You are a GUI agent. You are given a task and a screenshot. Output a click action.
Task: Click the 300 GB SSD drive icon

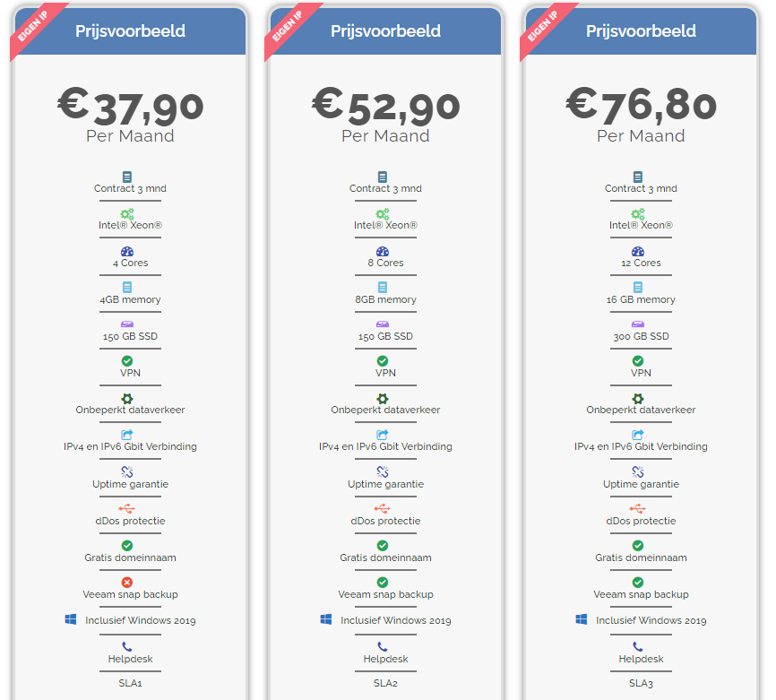coord(638,324)
